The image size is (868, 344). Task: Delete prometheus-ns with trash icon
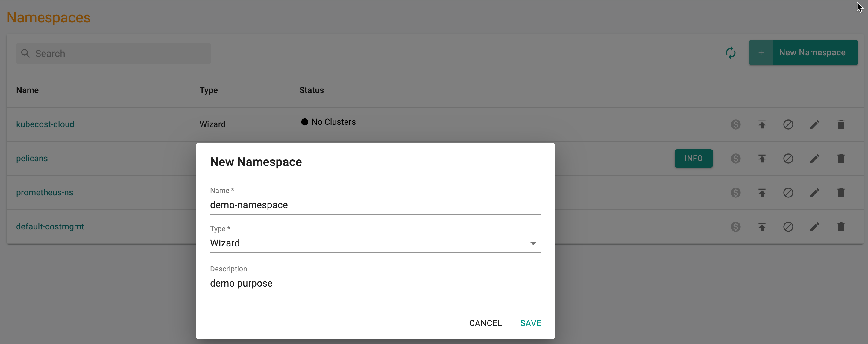(841, 193)
